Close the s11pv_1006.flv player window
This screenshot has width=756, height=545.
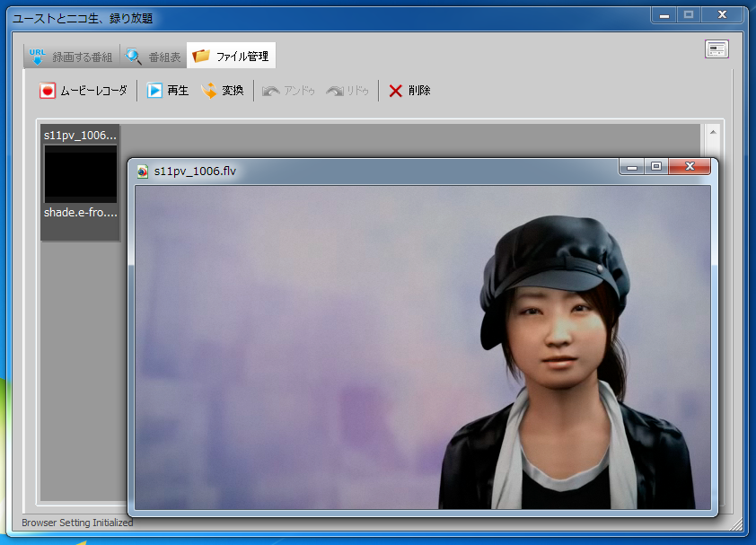[x=690, y=166]
